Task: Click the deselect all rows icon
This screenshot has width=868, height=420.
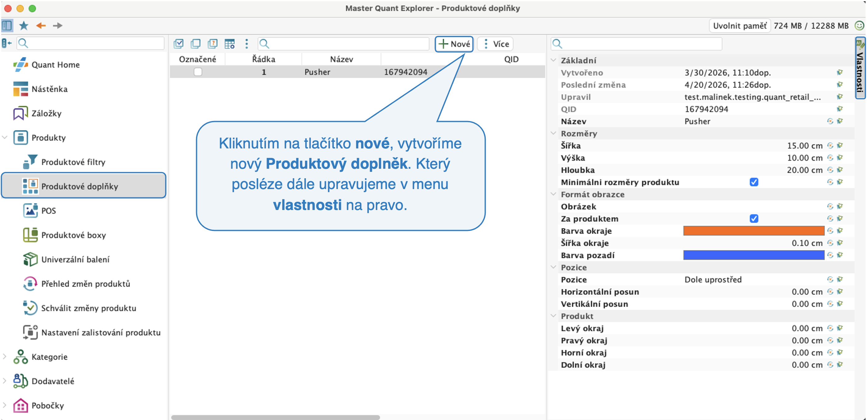Action: tap(195, 43)
